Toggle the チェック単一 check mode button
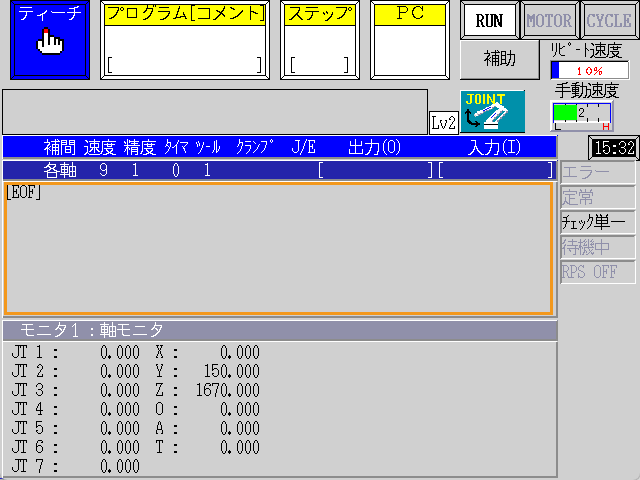This screenshot has width=640, height=480. click(598, 222)
